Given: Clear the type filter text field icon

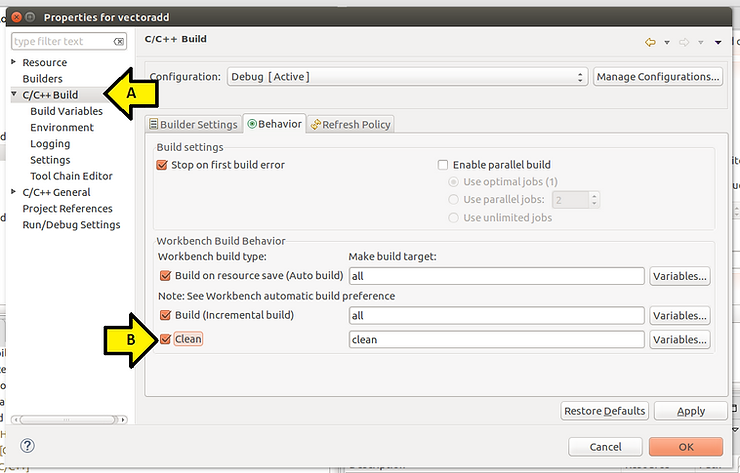Looking at the screenshot, I should tap(119, 42).
